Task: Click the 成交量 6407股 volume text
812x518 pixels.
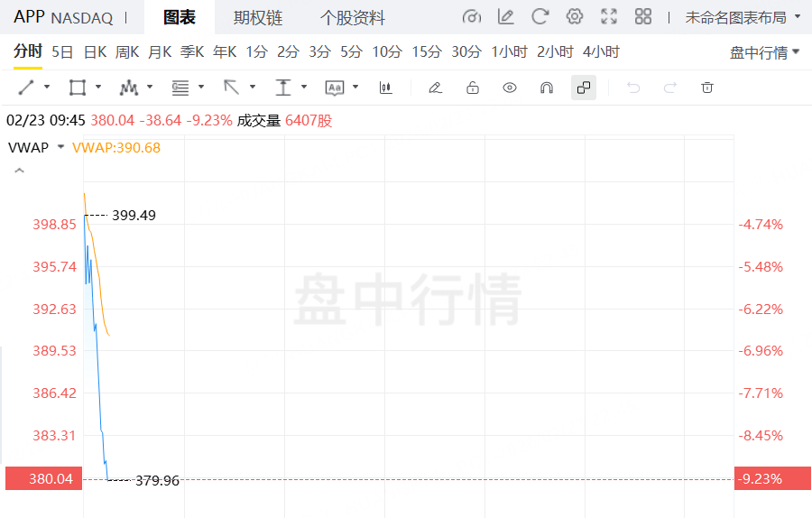Action: tap(284, 121)
